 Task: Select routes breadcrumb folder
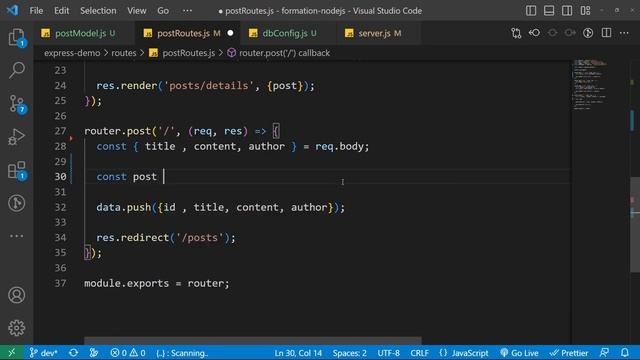(x=124, y=53)
